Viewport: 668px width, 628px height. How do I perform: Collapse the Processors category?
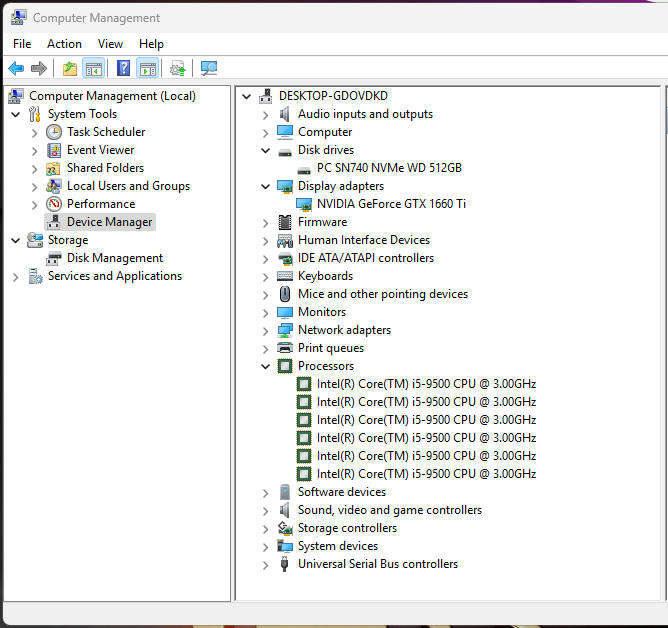[x=265, y=366]
